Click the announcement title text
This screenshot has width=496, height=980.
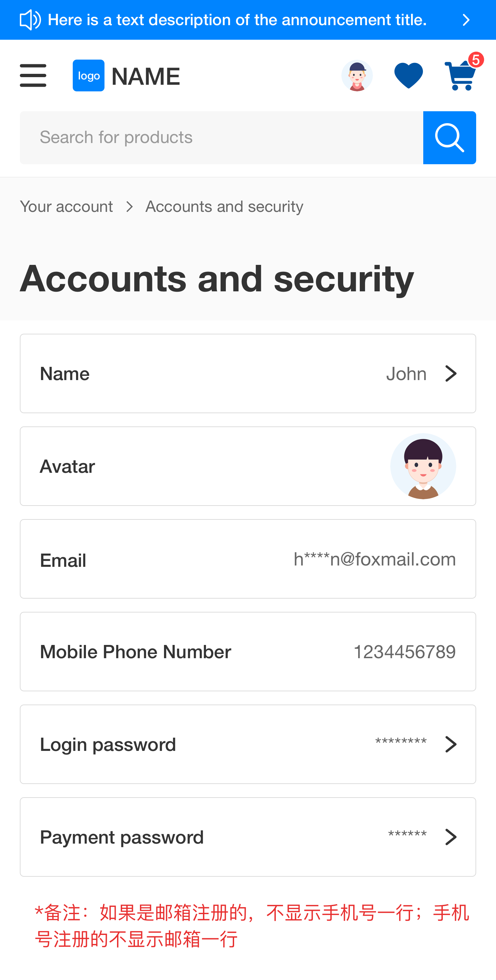(237, 20)
